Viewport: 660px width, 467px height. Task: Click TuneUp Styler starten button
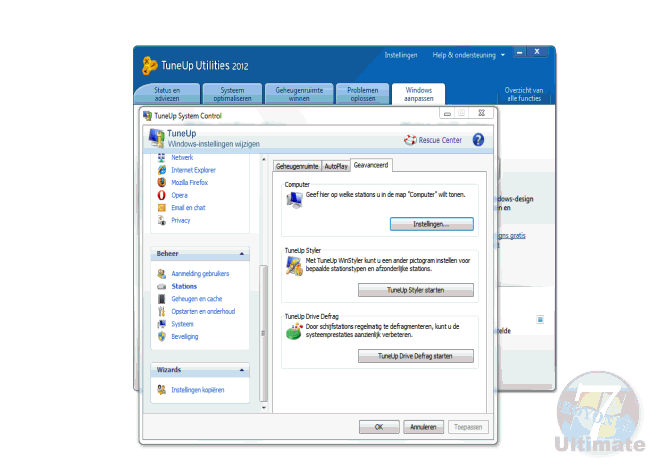tap(415, 290)
